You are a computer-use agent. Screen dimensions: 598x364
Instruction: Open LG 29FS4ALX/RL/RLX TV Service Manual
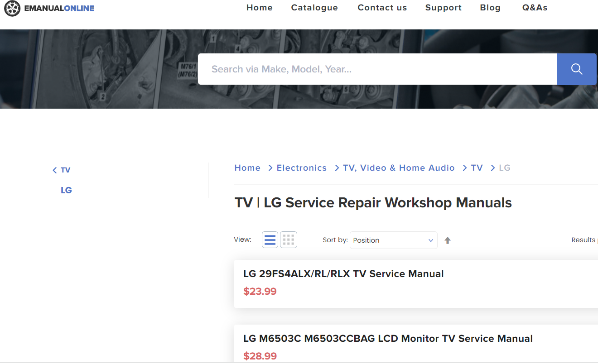(343, 274)
